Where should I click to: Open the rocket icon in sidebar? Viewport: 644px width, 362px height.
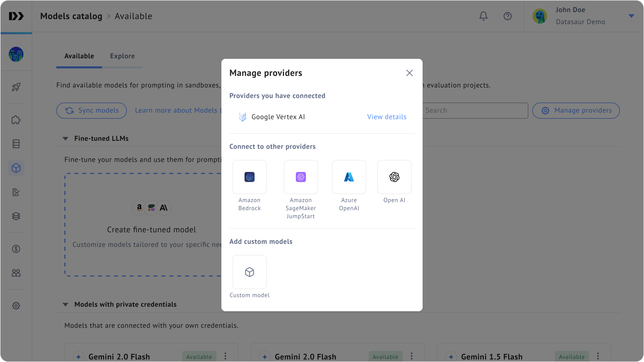click(16, 87)
